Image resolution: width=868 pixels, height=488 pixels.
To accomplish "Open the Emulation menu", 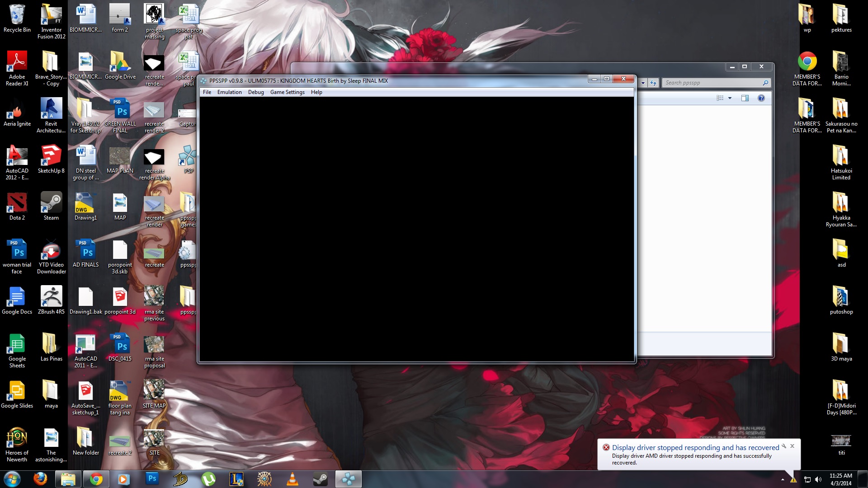I will (x=229, y=92).
